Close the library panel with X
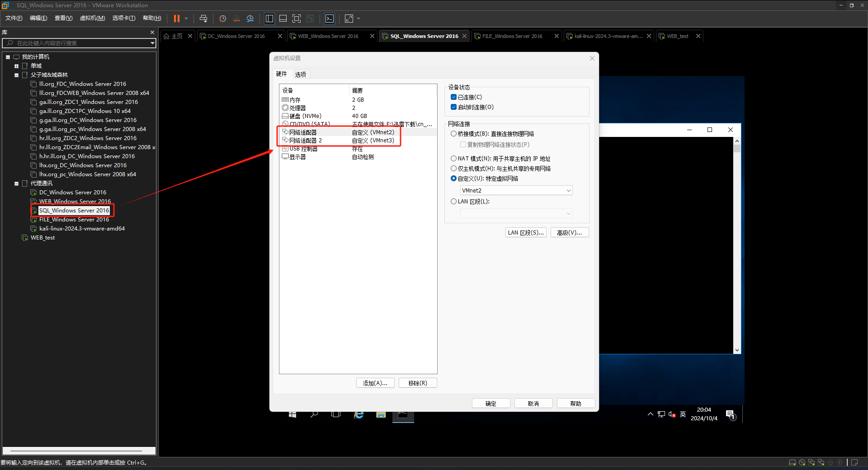The height and width of the screenshot is (470, 868). coord(152,33)
